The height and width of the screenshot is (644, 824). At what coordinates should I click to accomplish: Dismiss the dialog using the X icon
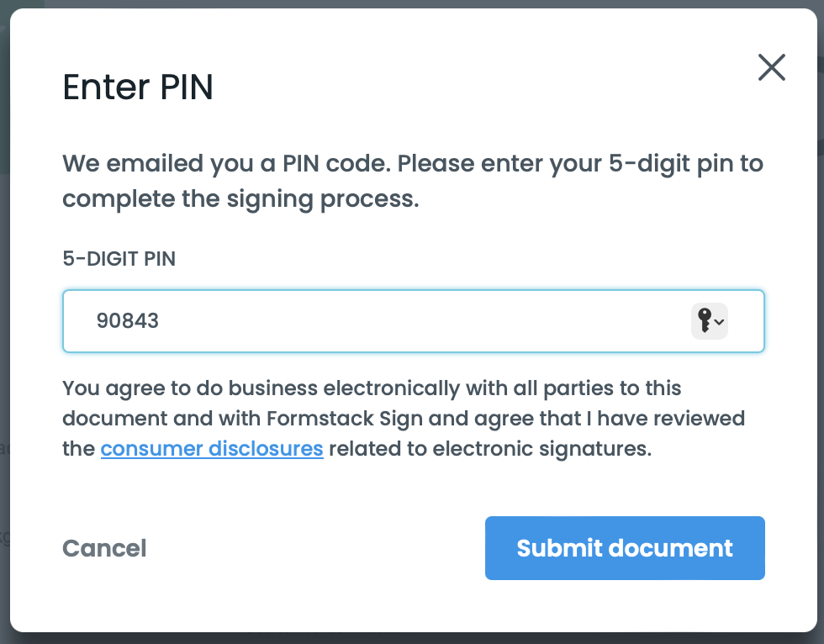(771, 67)
